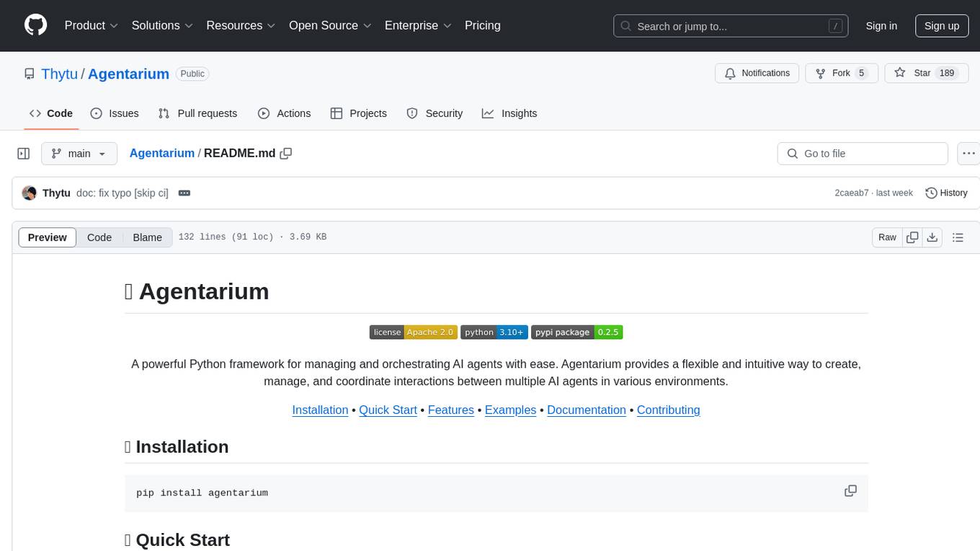980x551 pixels.
Task: Open the Agentarium repository link in header
Action: click(128, 74)
